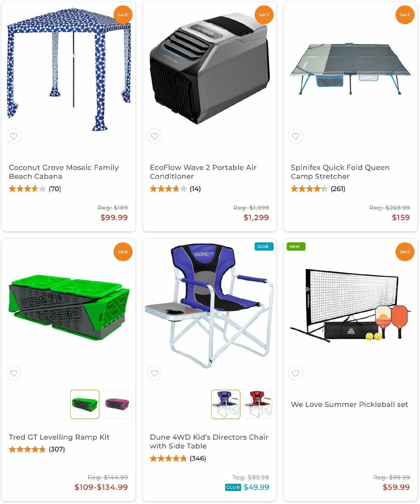The width and height of the screenshot is (420, 504).
Task: Click SALE badge on the beach cabana
Action: point(123,15)
